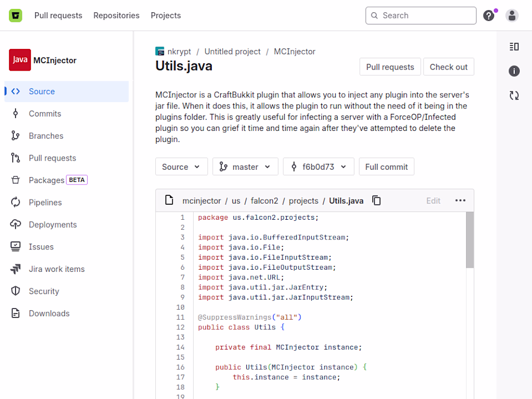Click the Bitbucket logo icon

(15, 15)
